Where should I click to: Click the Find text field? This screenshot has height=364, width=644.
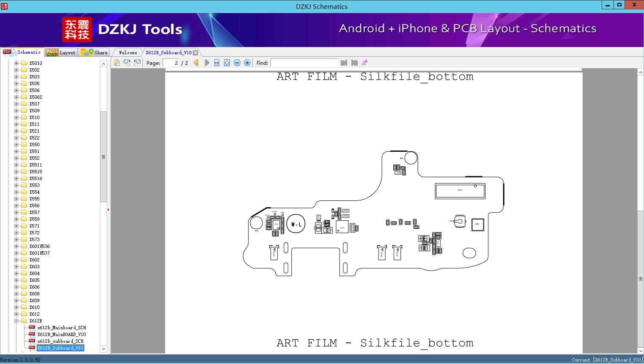pyautogui.click(x=304, y=63)
